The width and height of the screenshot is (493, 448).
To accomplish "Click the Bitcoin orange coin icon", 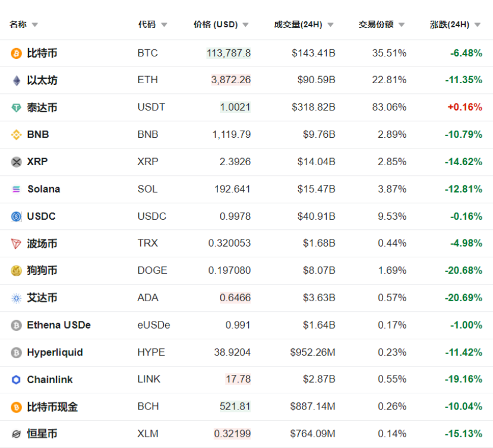I will tap(16, 53).
